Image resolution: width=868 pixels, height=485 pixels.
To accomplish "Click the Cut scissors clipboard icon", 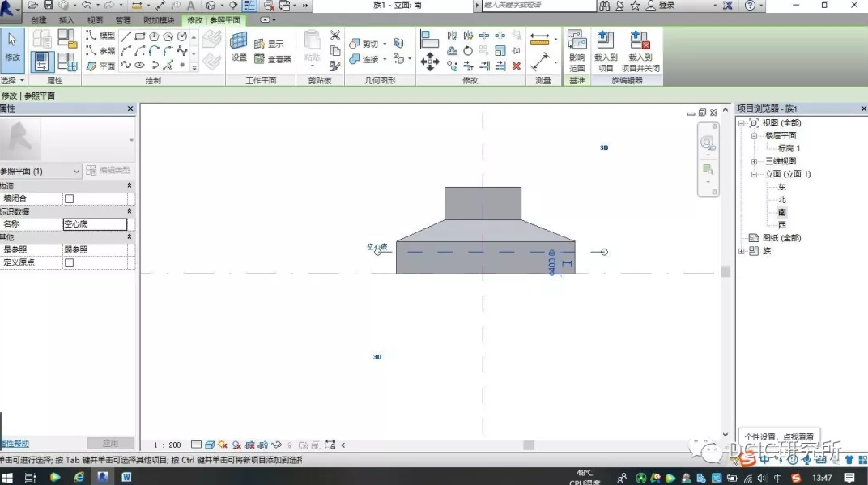I will pyautogui.click(x=335, y=36).
